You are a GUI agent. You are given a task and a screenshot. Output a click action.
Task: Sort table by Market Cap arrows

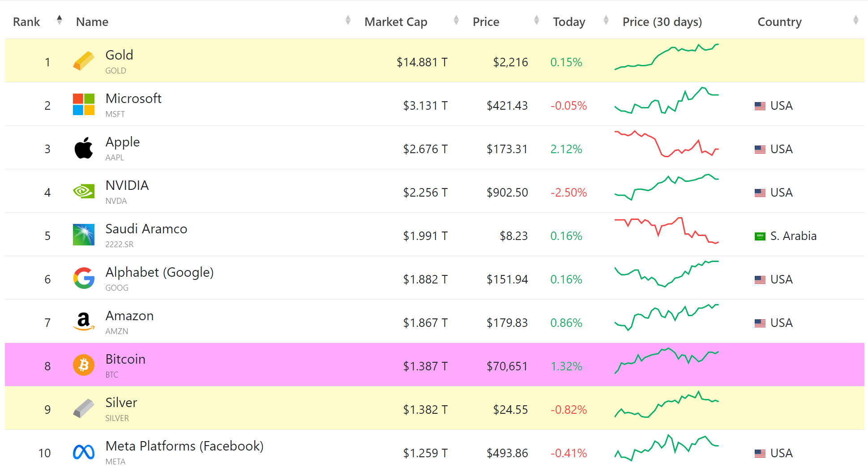point(456,20)
